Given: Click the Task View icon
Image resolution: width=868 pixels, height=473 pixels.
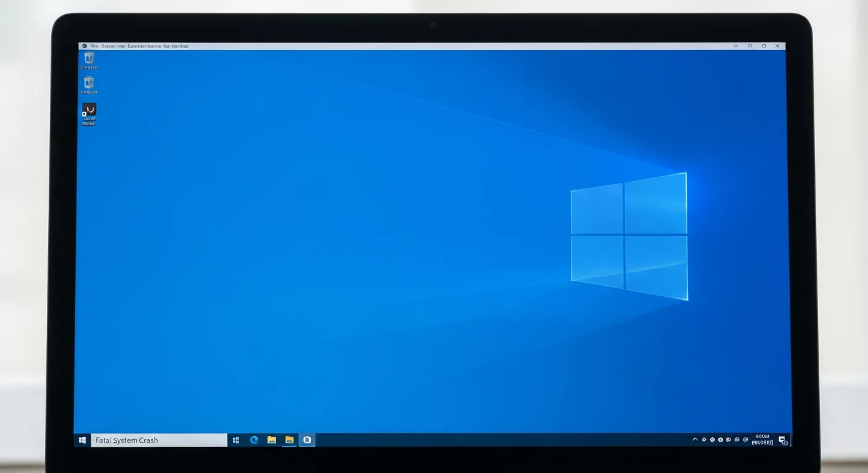Looking at the screenshot, I should tap(235, 440).
